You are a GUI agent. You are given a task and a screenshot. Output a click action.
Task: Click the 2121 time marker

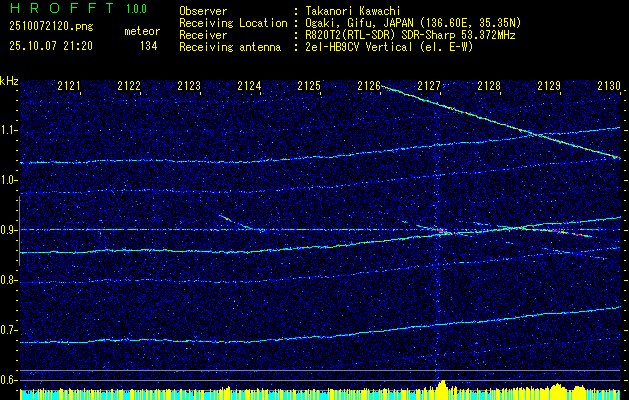click(69, 87)
